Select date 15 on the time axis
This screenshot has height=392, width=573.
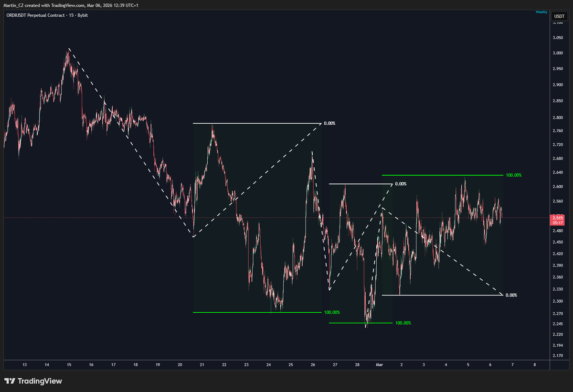tap(69, 365)
